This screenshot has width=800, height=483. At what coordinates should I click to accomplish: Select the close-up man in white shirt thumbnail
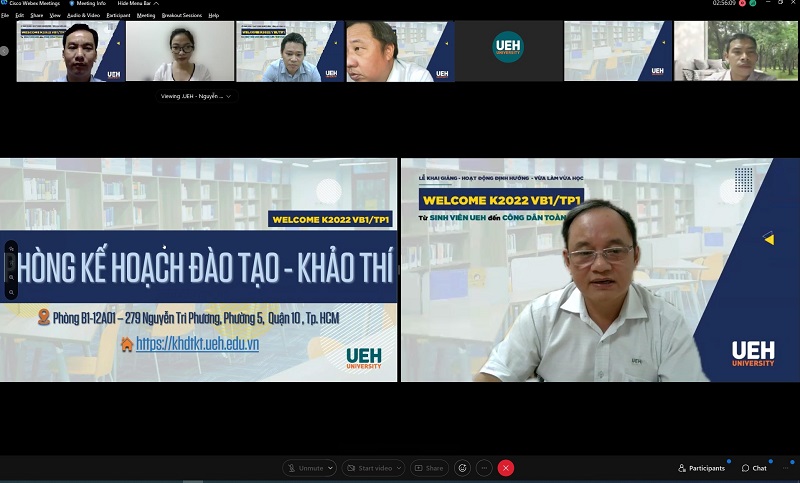[x=401, y=51]
